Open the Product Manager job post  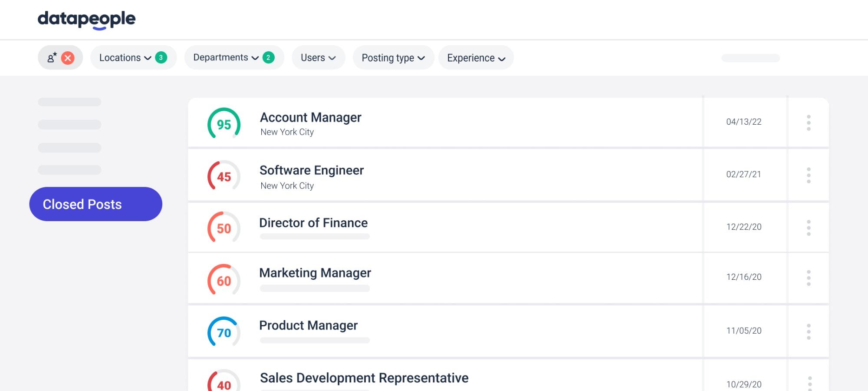coord(308,325)
